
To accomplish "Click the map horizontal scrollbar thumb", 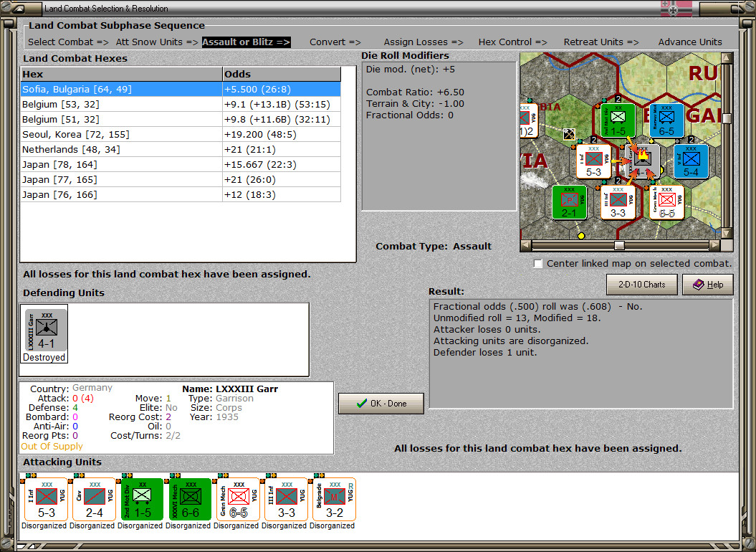I will [619, 245].
